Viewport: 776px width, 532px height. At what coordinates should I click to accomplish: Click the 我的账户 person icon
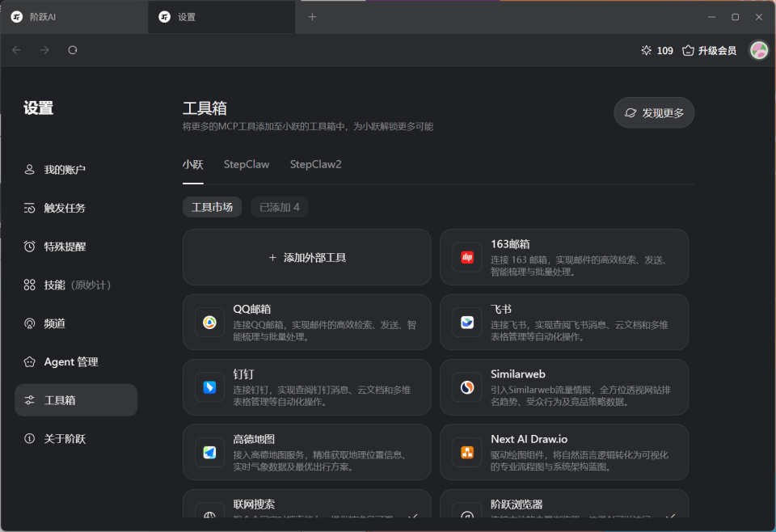click(30, 170)
